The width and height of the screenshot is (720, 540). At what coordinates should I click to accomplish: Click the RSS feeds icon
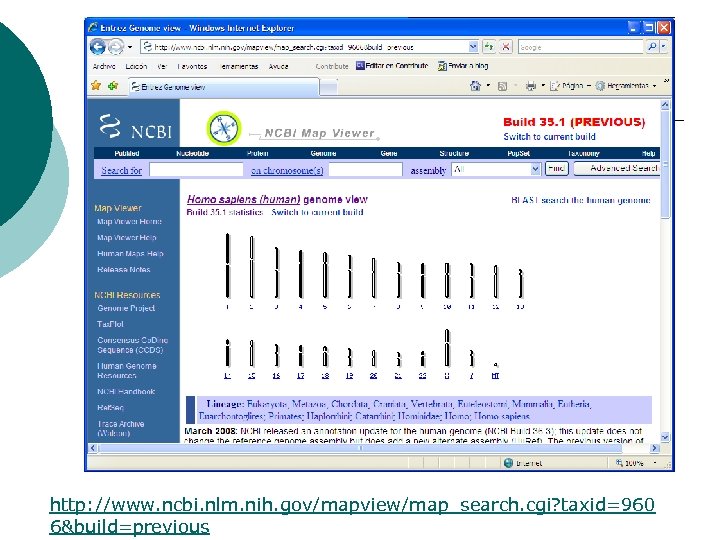502,86
